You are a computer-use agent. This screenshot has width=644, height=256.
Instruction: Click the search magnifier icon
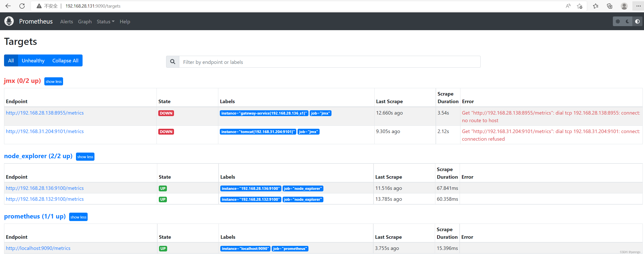pos(173,62)
